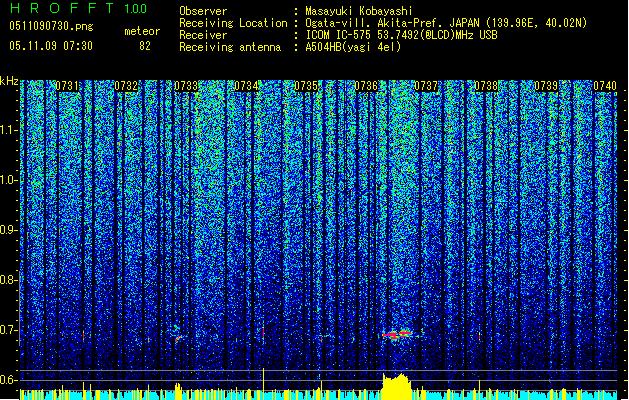Click the tall yellow power spike below 0734
Image resolution: width=629 pixels, height=400 pixels.
263,384
